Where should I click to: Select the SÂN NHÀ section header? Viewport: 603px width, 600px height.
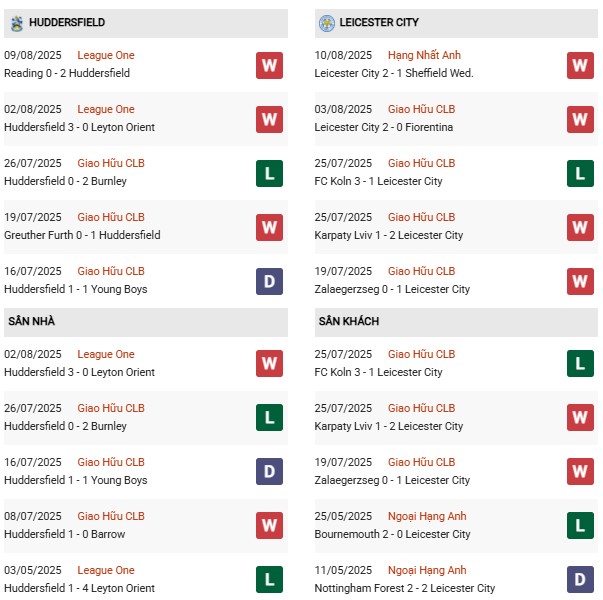(32, 321)
